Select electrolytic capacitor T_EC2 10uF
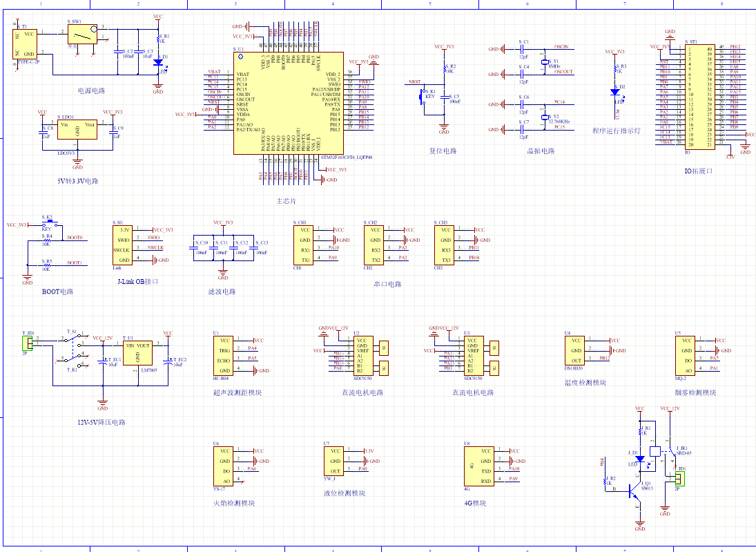 tap(168, 361)
